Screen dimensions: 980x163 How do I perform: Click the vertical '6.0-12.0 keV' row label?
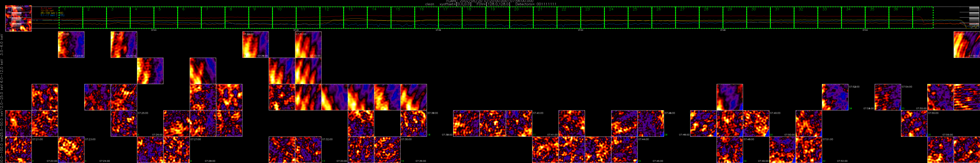(2, 71)
